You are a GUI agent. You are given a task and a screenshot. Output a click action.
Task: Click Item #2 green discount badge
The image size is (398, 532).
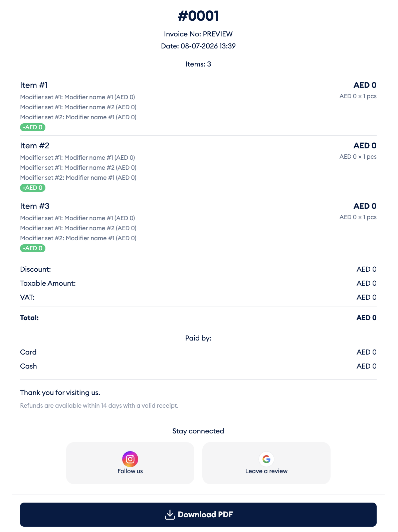point(33,188)
